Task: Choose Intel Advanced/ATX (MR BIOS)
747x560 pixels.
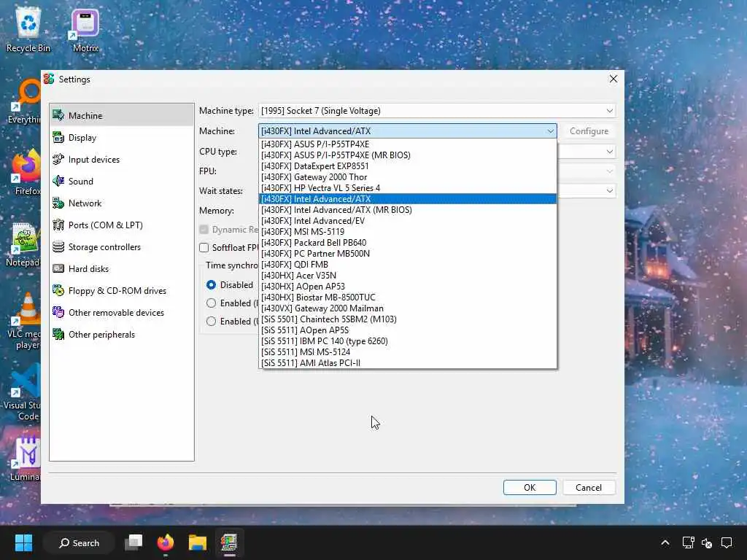Action: [x=407, y=209]
